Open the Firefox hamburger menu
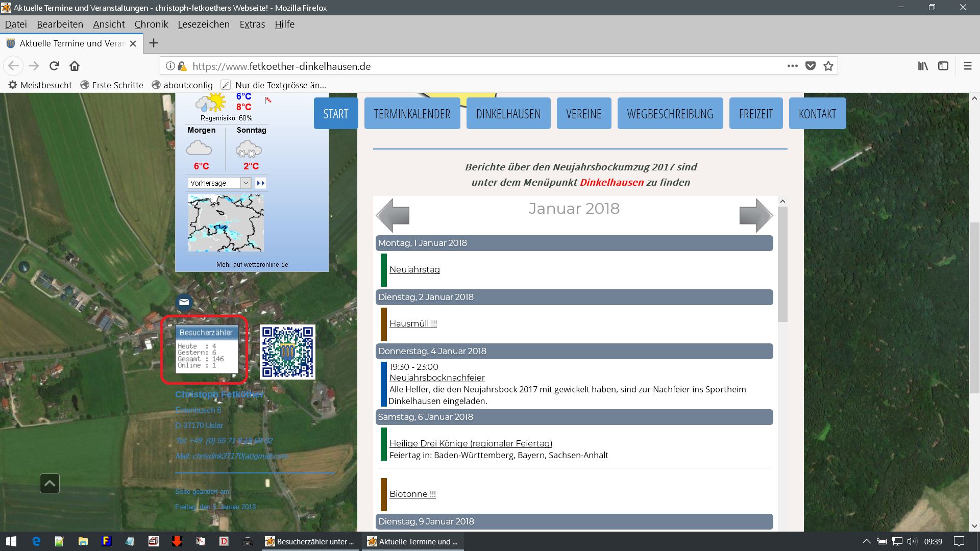 tap(967, 66)
